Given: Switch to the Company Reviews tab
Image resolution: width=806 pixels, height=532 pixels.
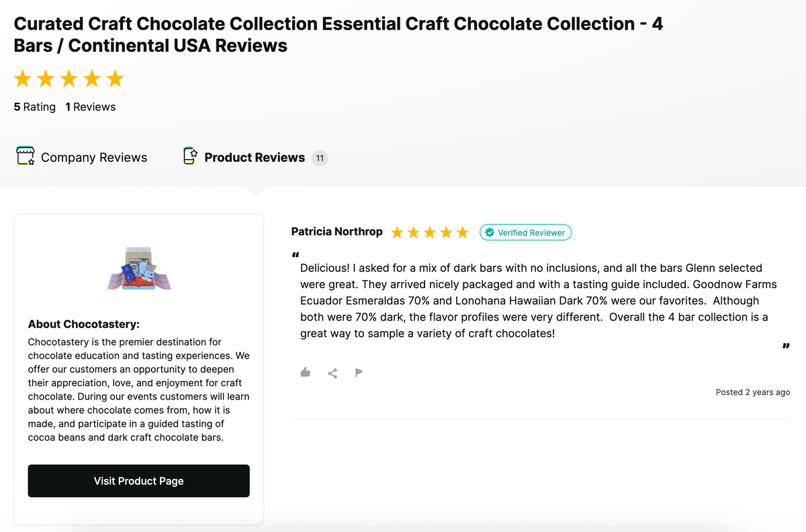Looking at the screenshot, I should pyautogui.click(x=93, y=157).
